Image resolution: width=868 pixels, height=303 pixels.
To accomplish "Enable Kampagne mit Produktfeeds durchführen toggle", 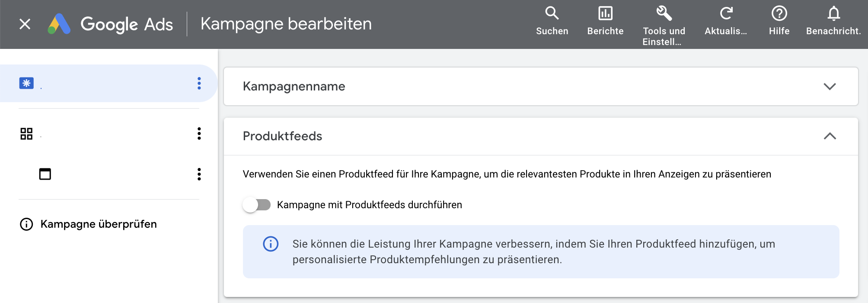I will 257,205.
